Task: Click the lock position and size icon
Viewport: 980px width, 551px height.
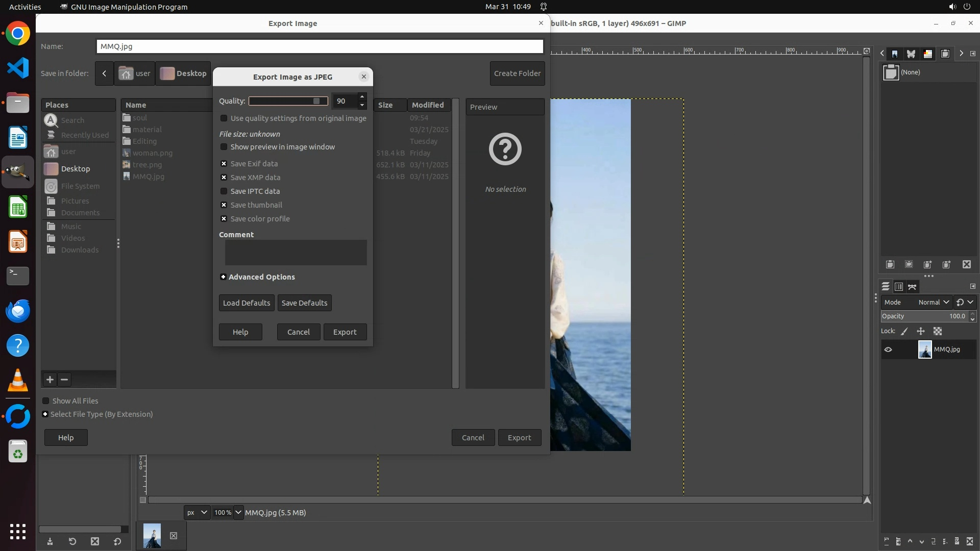Action: point(921,332)
